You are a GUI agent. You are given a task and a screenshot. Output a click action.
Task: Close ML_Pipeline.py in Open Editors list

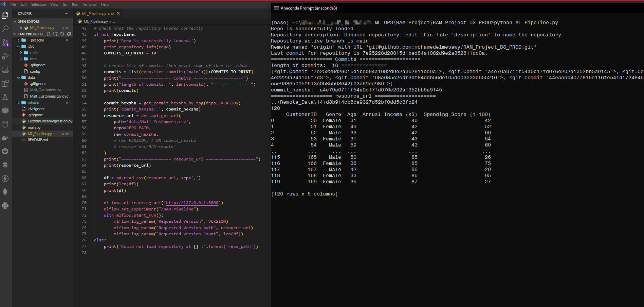tap(21, 28)
